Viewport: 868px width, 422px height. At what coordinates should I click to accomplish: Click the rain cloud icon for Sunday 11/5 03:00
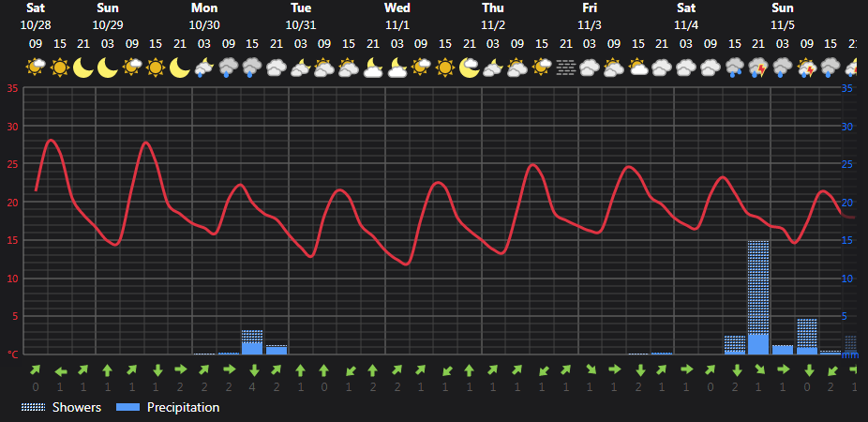pos(783,68)
